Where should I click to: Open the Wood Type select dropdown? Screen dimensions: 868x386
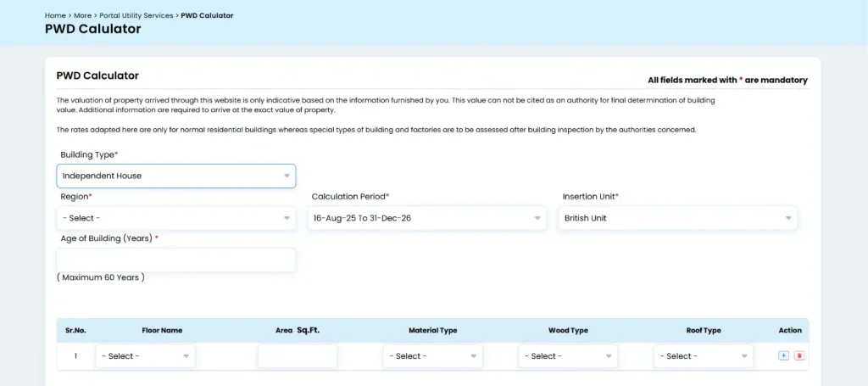coord(568,356)
